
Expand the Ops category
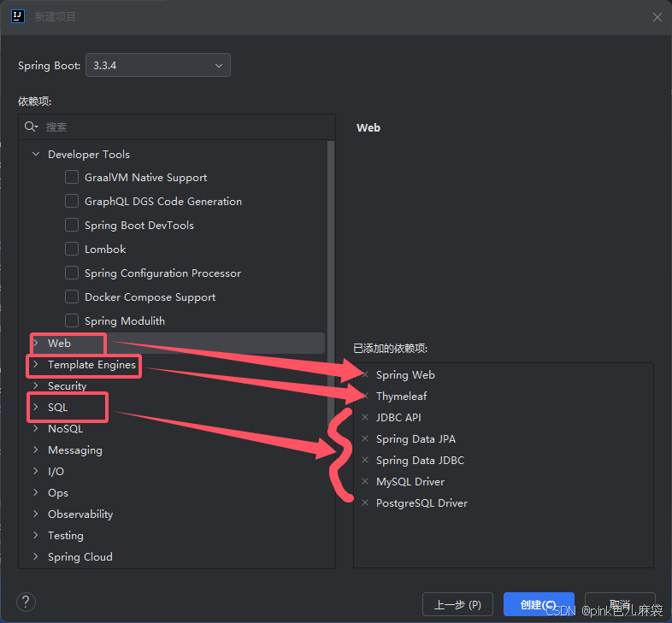36,493
